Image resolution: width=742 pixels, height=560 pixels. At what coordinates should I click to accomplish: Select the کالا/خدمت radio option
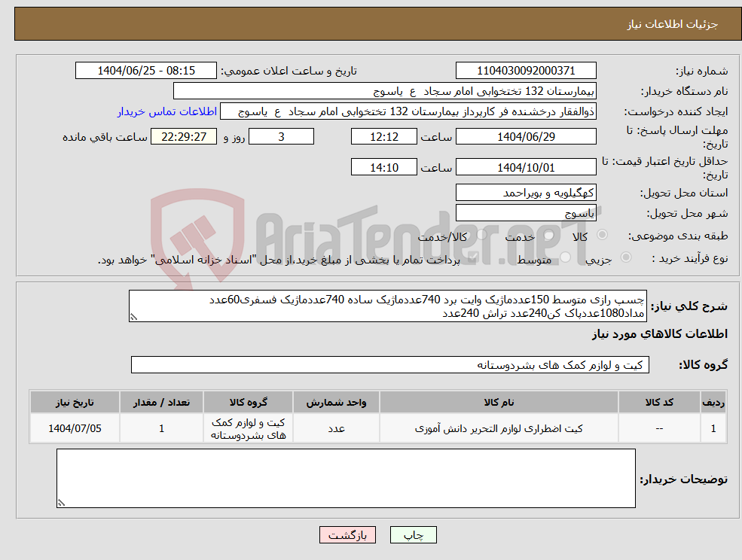481,236
